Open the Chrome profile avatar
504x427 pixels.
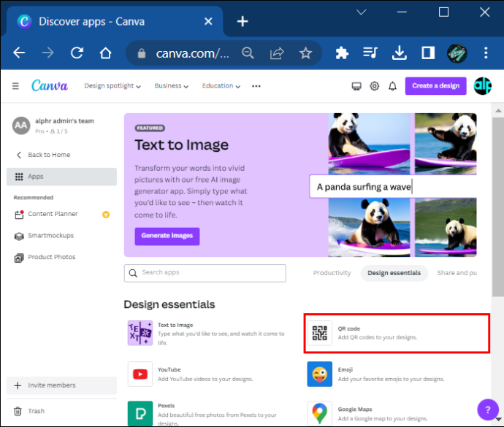(x=457, y=53)
